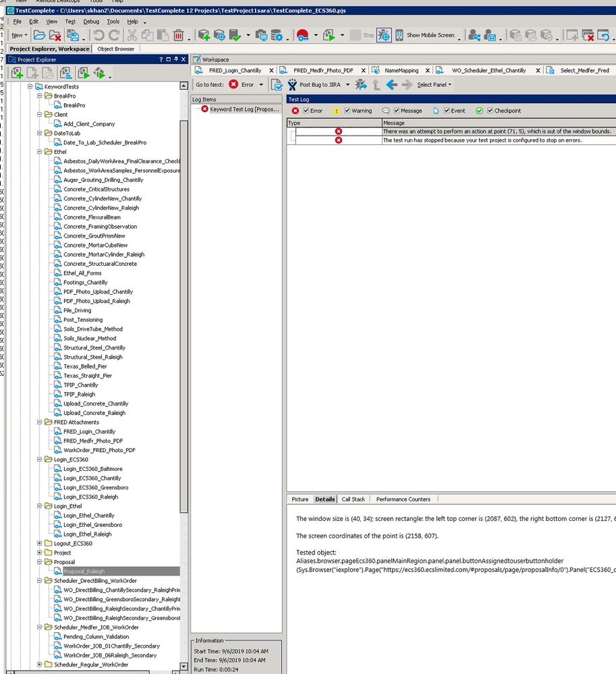Click the Undo arrow in main toolbar
The height and width of the screenshot is (674, 616).
[99, 35]
